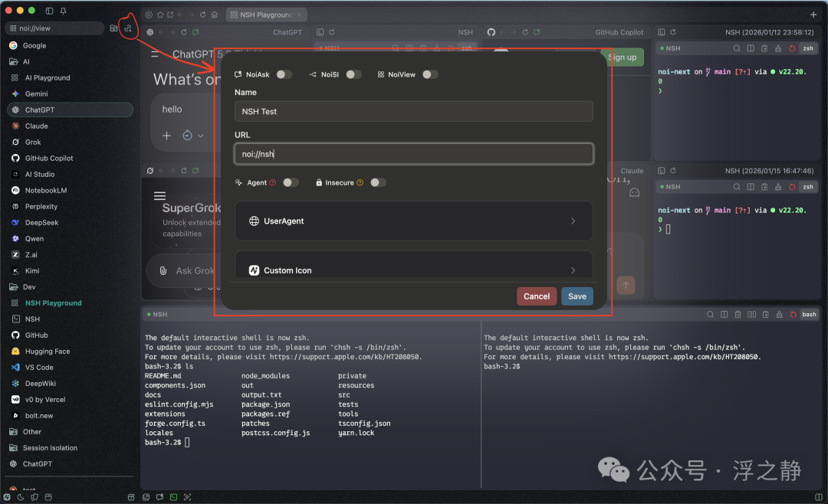The image size is (828, 504).
Task: Click the add-link icon beside the noi://view field
Action: pyautogui.click(x=128, y=28)
